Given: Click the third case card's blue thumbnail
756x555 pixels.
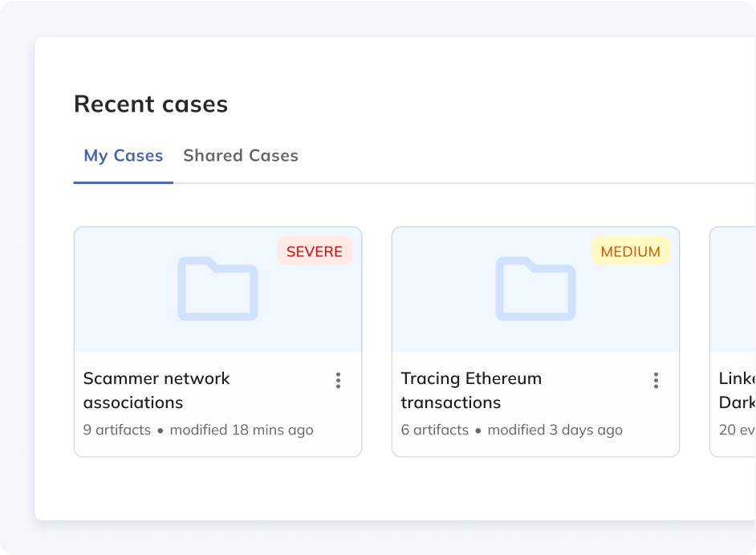Looking at the screenshot, I should pyautogui.click(x=734, y=289).
